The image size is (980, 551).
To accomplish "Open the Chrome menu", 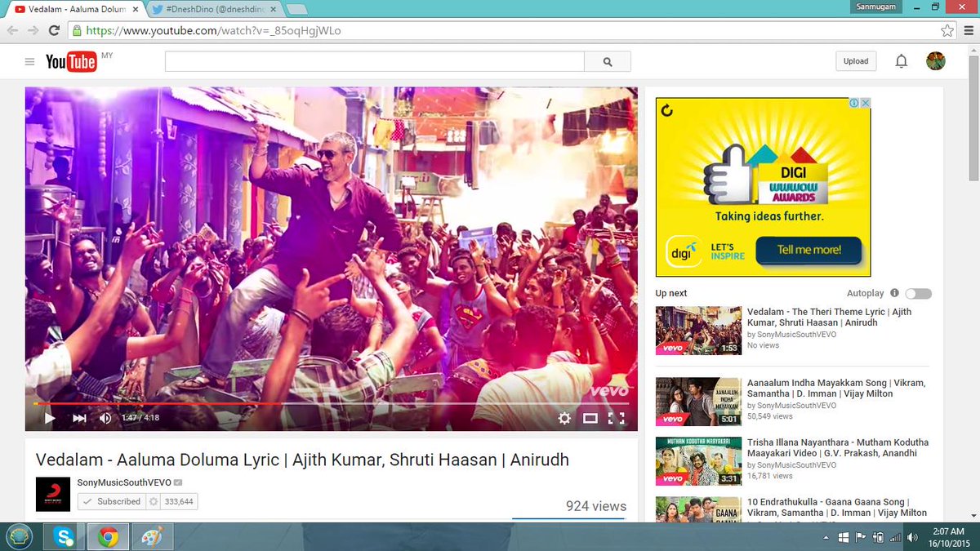I will (x=967, y=30).
